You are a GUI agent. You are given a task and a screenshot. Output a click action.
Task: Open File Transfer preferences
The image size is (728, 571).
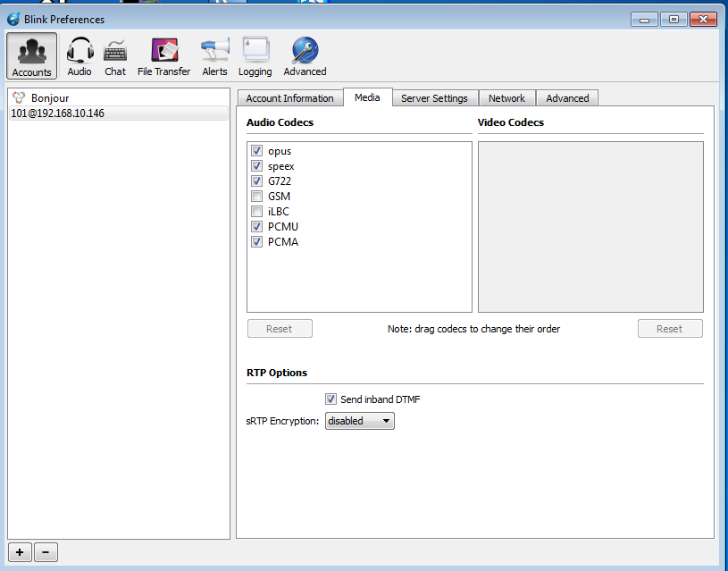(x=163, y=56)
